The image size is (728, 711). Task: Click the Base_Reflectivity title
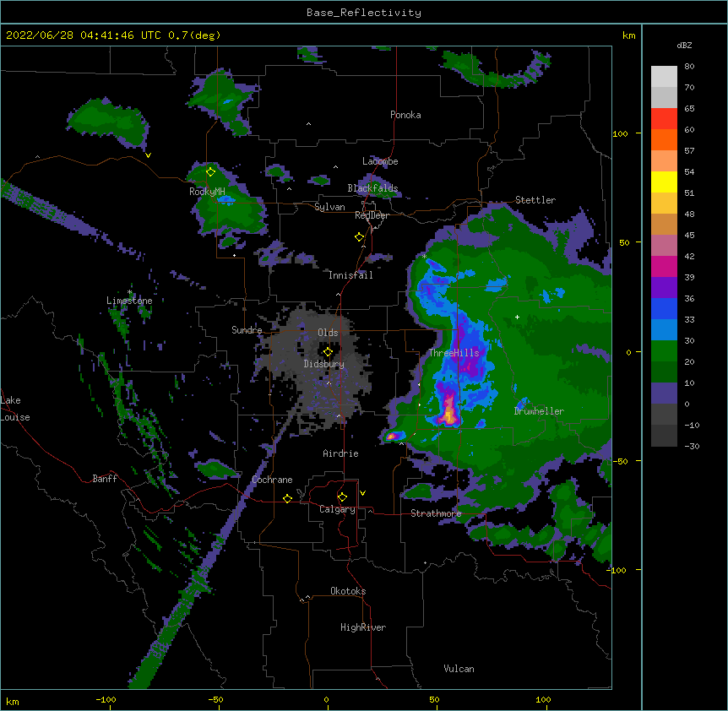coord(364,13)
